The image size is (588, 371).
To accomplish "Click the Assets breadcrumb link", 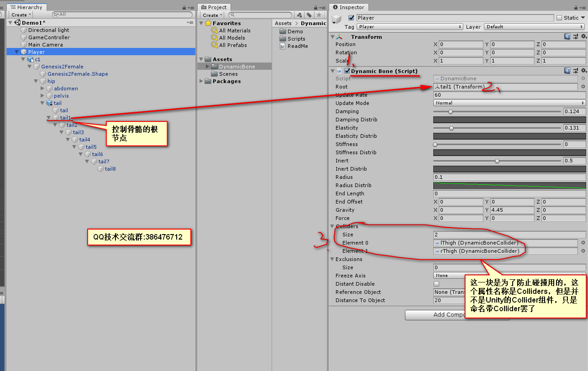I will pyautogui.click(x=283, y=23).
